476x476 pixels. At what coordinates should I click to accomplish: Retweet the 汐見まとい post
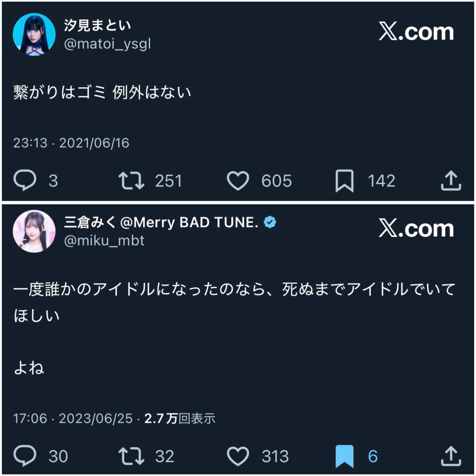tap(131, 181)
